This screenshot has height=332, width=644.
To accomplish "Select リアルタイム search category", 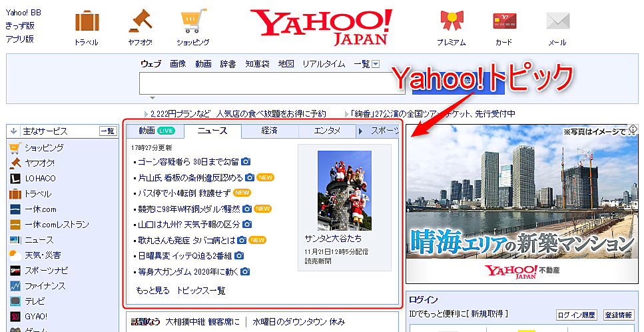I will coord(324,64).
